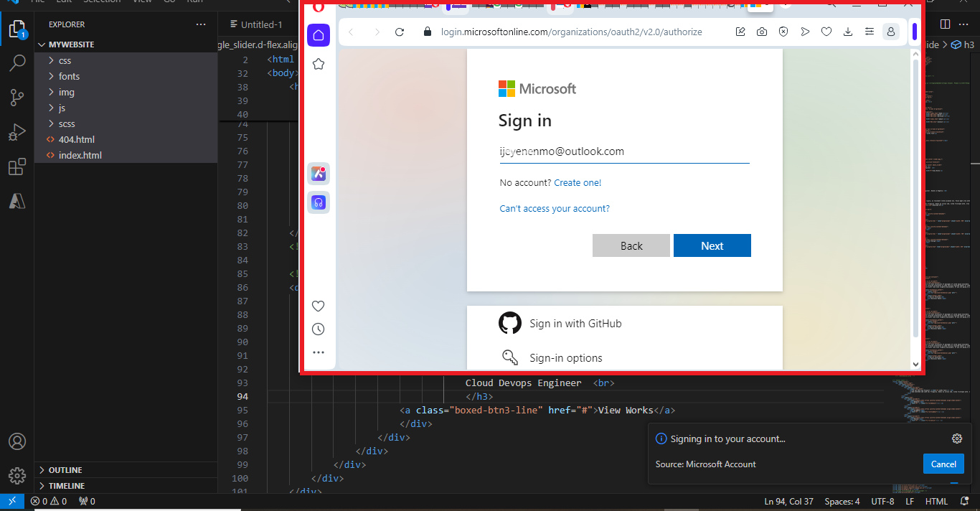Click LF end-of-line selector
Image resolution: width=980 pixels, height=511 pixels.
pos(910,501)
